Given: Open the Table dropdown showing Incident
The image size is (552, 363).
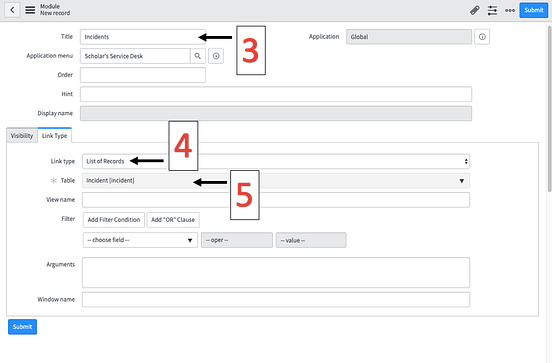Looking at the screenshot, I should coord(276,181).
